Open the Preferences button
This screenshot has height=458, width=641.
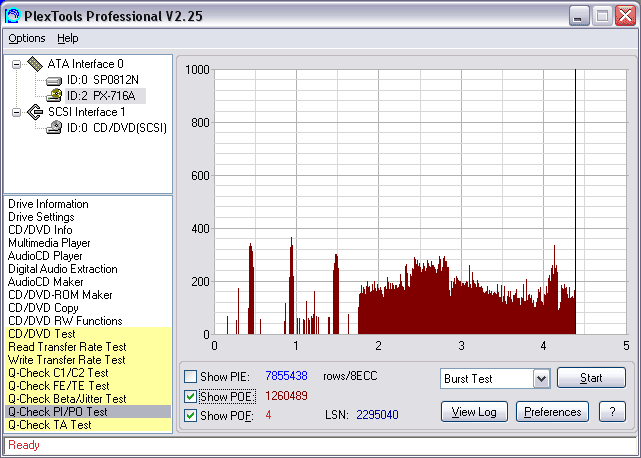[552, 412]
